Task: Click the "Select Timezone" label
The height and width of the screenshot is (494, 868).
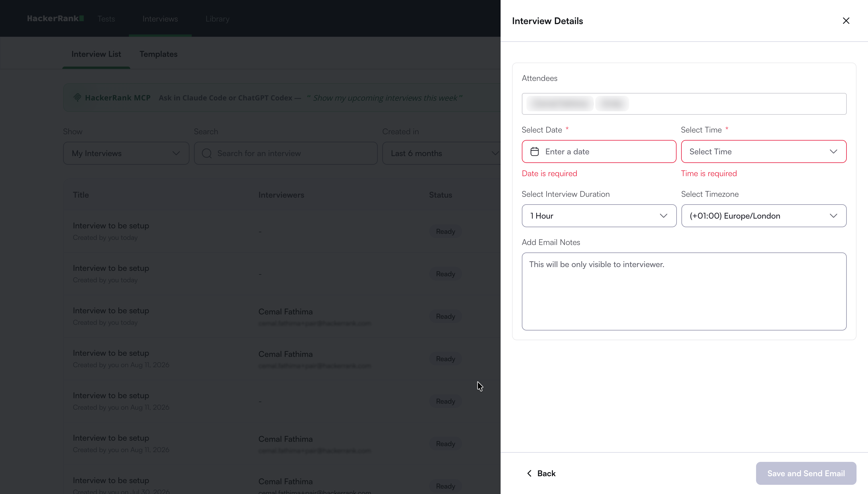Action: pos(710,194)
